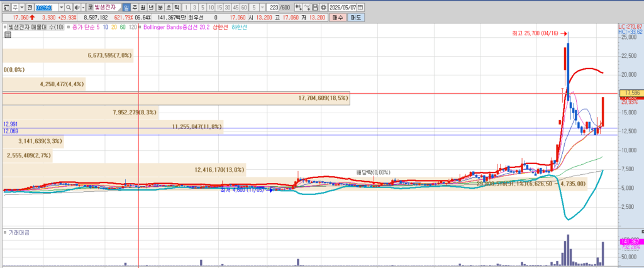Screen dimensions: 644x268
Task: Choose the 3 interval button
Action: [194, 8]
